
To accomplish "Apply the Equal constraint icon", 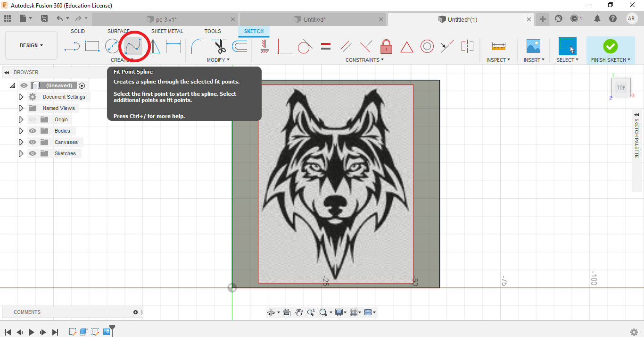I will pyautogui.click(x=325, y=46).
